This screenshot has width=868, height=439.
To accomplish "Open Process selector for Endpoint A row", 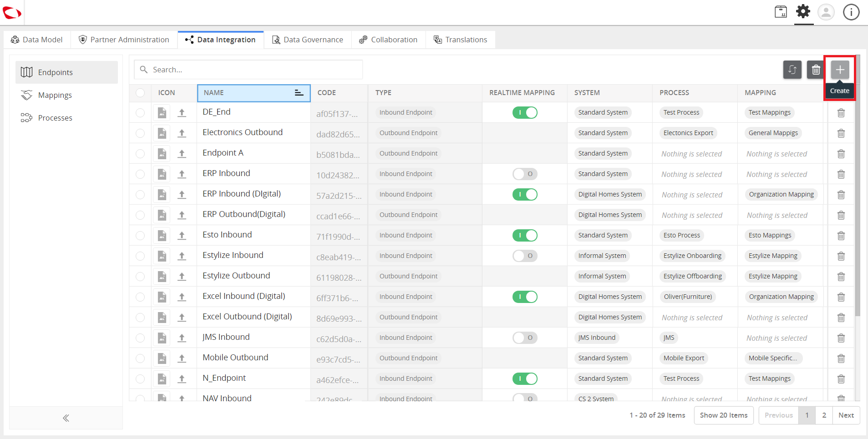I will (691, 154).
